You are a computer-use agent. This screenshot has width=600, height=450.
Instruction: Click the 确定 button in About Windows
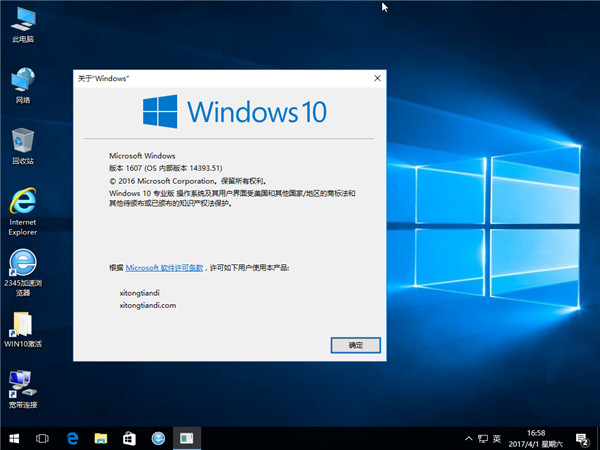[x=355, y=345]
